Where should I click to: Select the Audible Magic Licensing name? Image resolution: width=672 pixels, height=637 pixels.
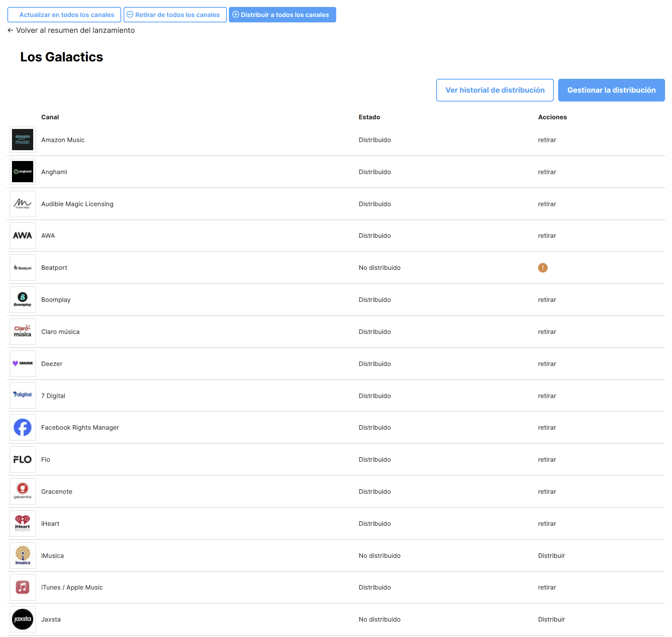[77, 204]
